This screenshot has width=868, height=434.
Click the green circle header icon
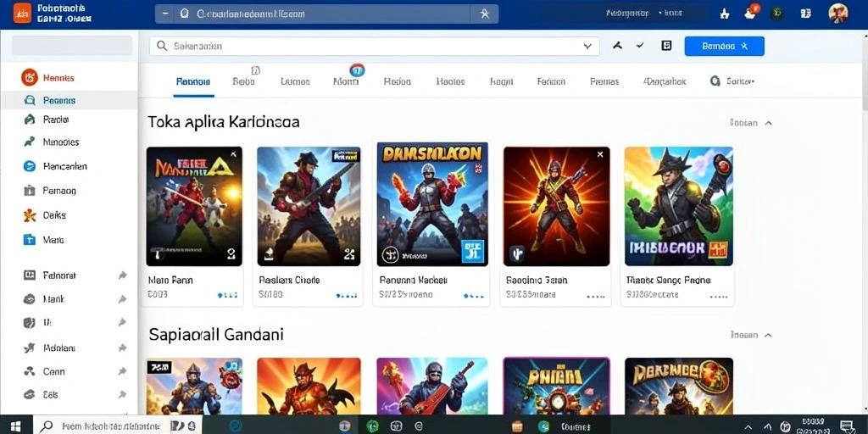pos(777,14)
